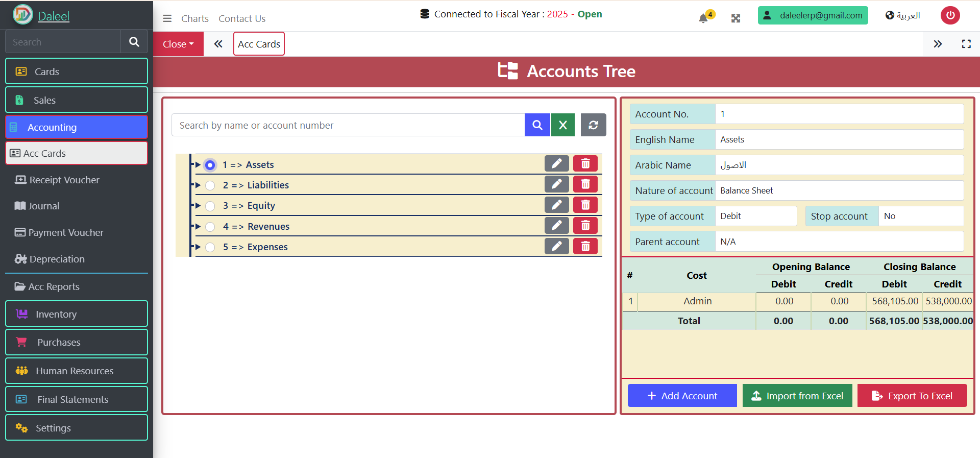Select the Liabilities radio button
Screen dimensions: 980x458
[210, 185]
